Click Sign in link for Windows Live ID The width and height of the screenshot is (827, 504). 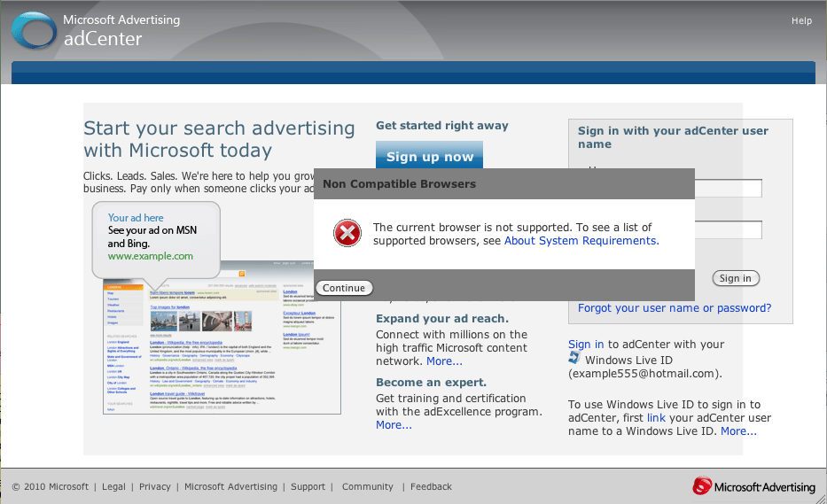tap(585, 345)
